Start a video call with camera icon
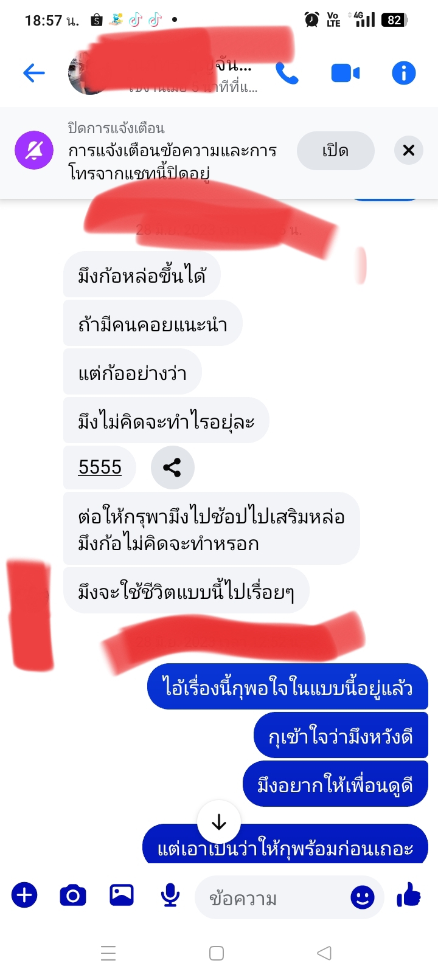The height and width of the screenshot is (980, 438). coord(345,74)
